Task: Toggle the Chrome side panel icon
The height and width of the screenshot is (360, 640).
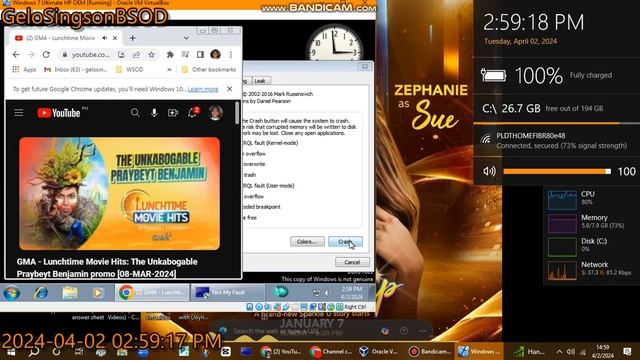Action: pos(200,54)
